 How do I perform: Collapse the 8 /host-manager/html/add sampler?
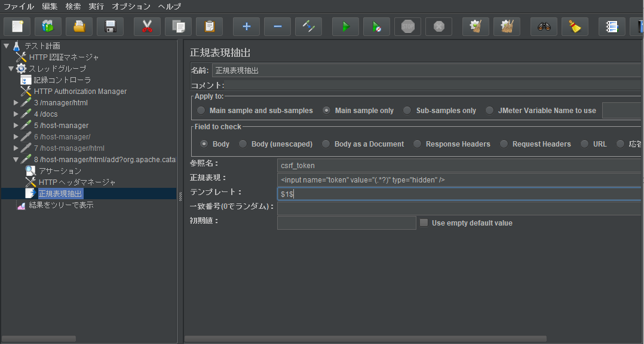point(16,159)
